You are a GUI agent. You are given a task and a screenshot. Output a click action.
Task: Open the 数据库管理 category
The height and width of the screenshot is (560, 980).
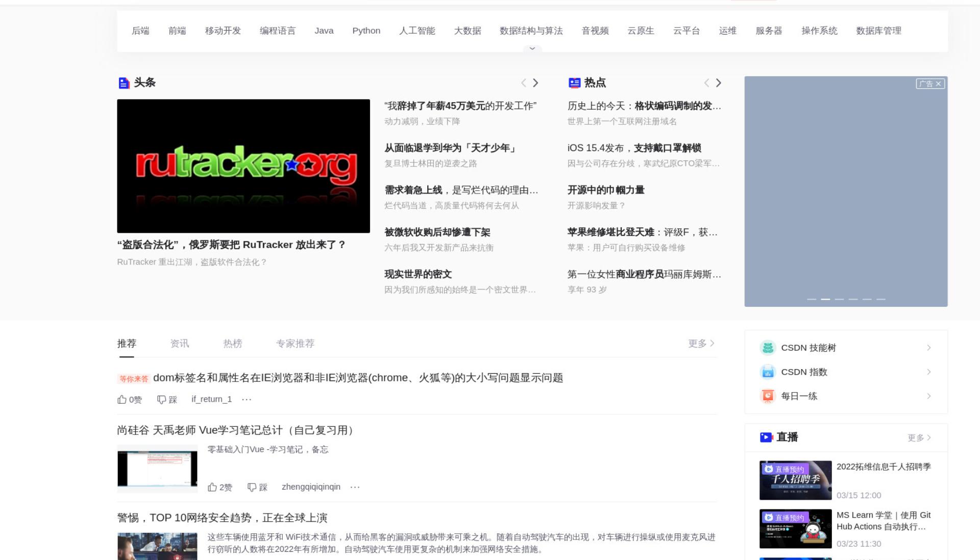(879, 31)
